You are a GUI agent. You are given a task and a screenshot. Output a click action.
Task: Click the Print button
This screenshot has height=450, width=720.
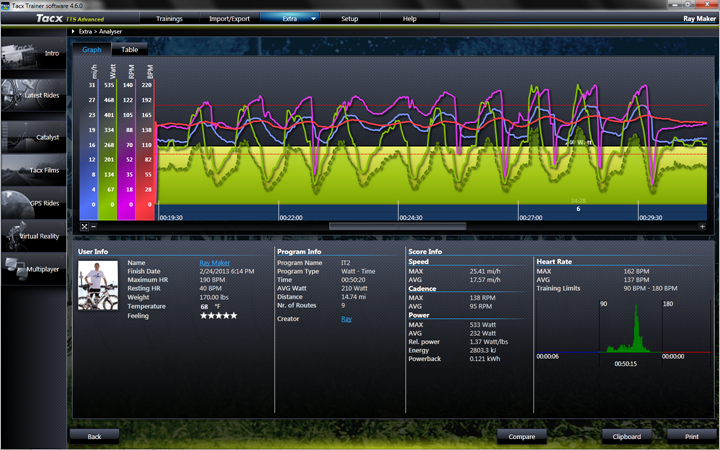[692, 436]
